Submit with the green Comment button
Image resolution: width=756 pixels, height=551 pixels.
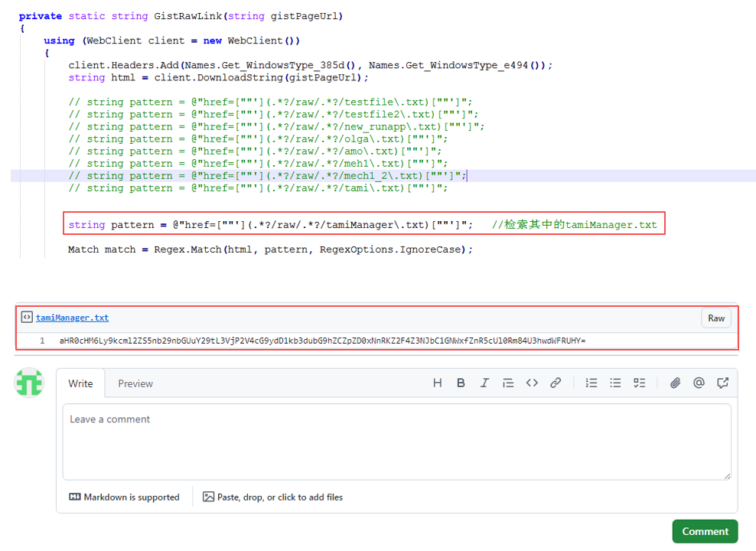pyautogui.click(x=705, y=531)
